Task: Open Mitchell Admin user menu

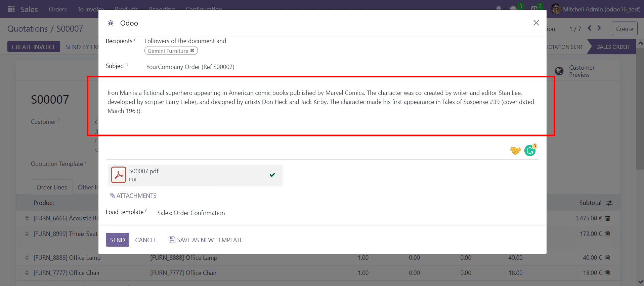Action: 597,9
